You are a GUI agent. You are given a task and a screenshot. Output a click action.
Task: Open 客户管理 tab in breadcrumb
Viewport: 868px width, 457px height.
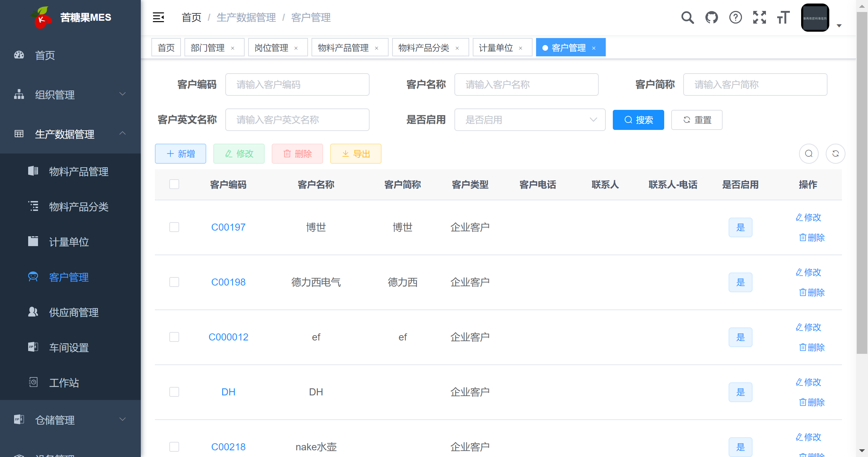pos(311,17)
